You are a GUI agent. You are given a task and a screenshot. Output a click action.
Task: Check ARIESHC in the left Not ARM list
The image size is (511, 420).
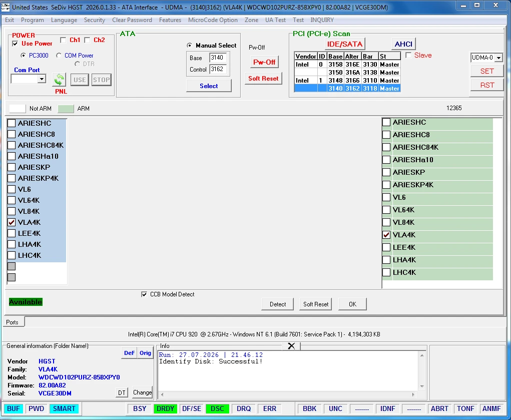tap(12, 123)
